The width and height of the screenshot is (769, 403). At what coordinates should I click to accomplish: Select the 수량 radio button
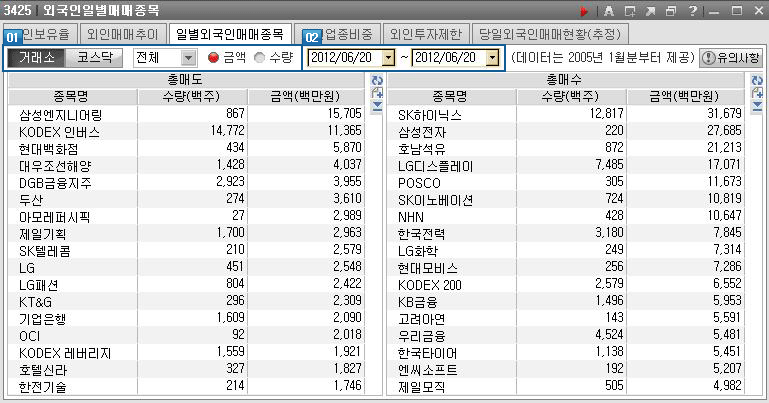[x=259, y=58]
